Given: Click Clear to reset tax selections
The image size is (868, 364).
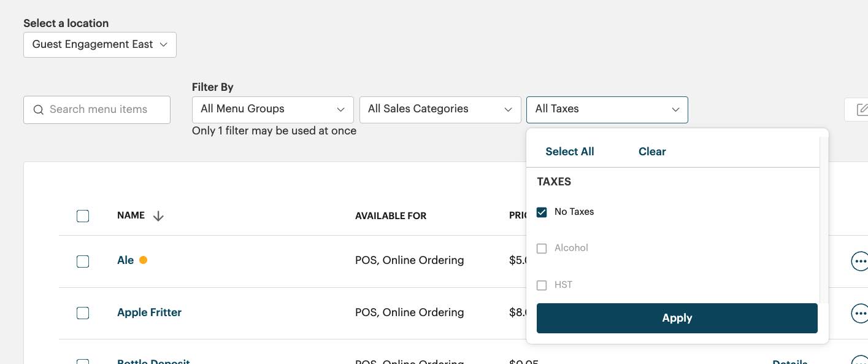Looking at the screenshot, I should coord(651,152).
